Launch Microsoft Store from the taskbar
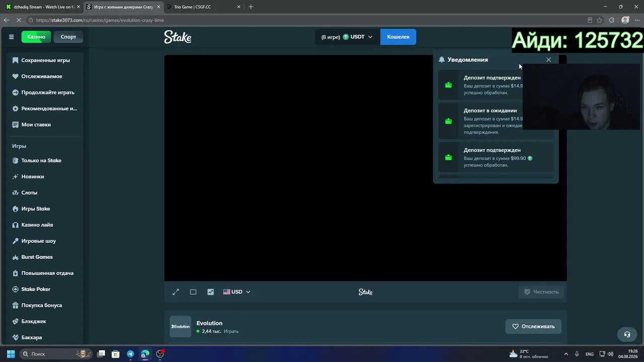Screen dimensions: 644x362 pos(116,354)
